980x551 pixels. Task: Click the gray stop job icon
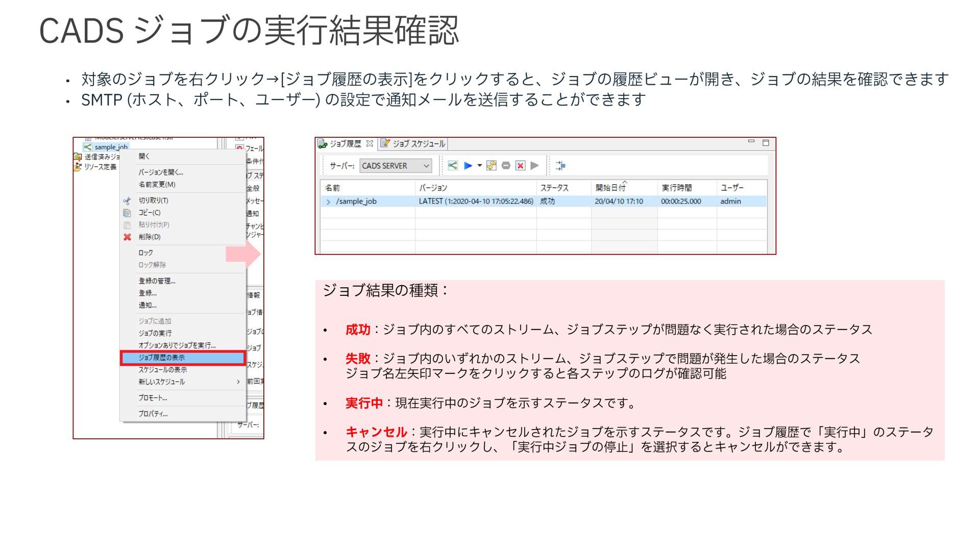pyautogui.click(x=506, y=166)
